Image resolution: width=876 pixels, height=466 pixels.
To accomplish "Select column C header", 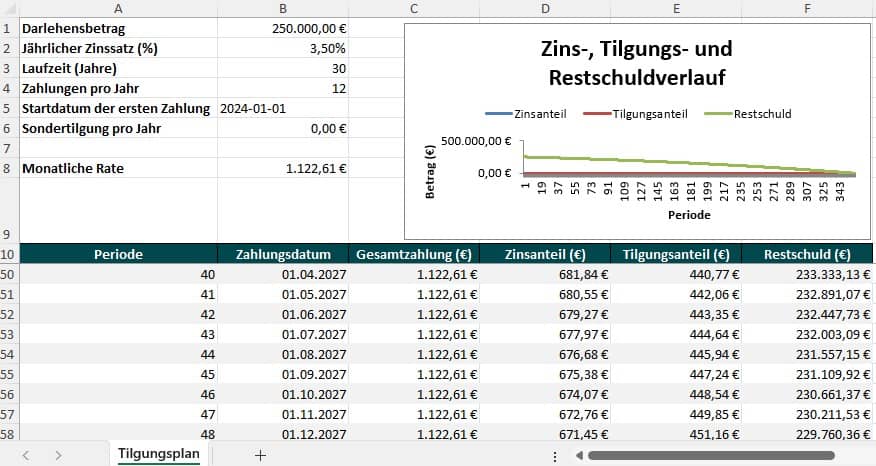I will [x=414, y=8].
